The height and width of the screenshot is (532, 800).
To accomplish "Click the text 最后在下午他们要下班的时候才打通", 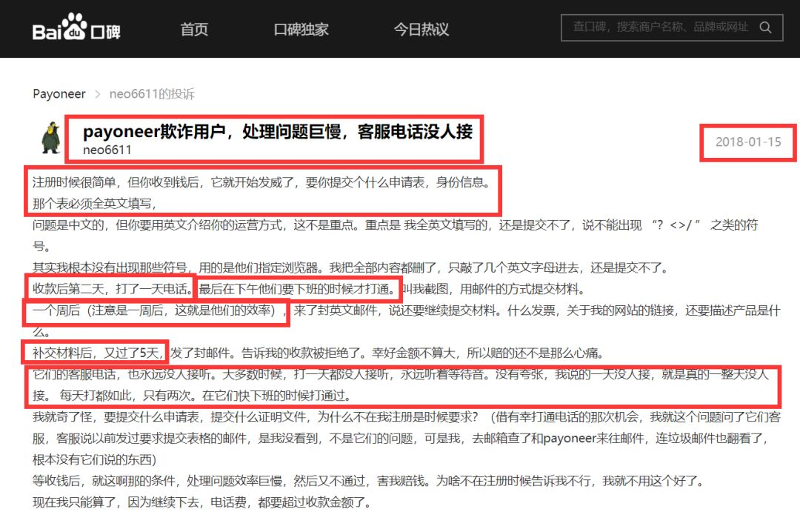I will pyautogui.click(x=298, y=289).
